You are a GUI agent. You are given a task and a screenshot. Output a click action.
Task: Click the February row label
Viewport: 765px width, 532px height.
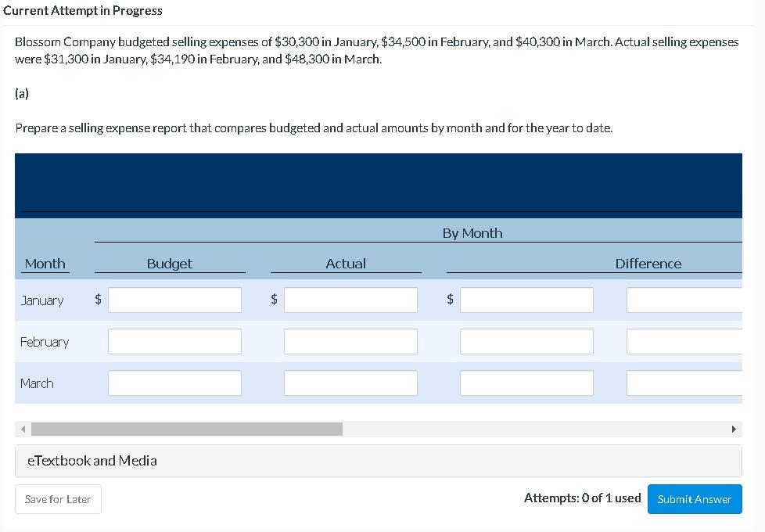tap(45, 342)
